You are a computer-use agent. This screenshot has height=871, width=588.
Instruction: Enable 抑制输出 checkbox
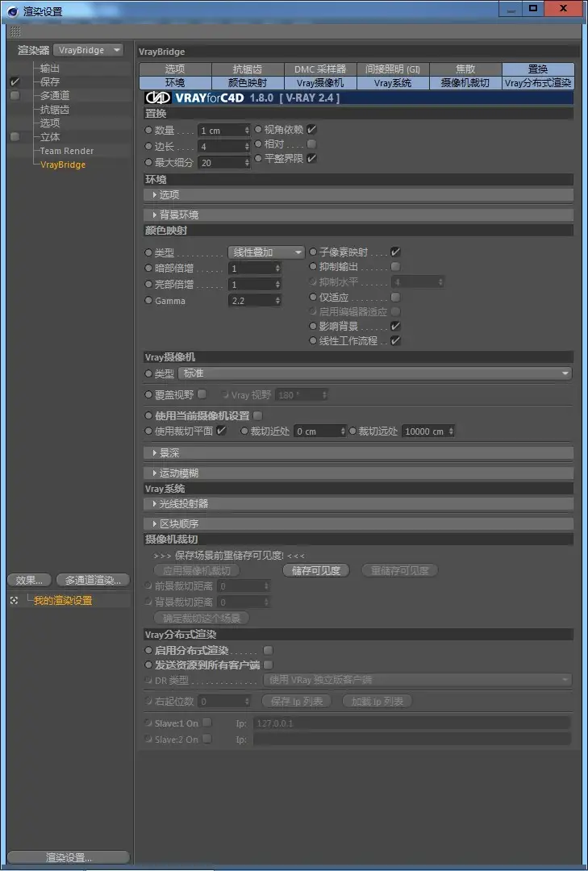[396, 267]
